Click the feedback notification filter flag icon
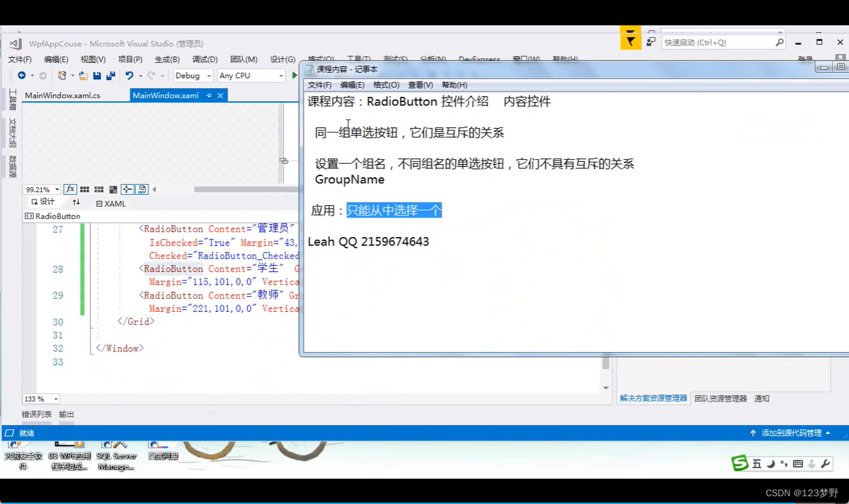 coord(630,42)
